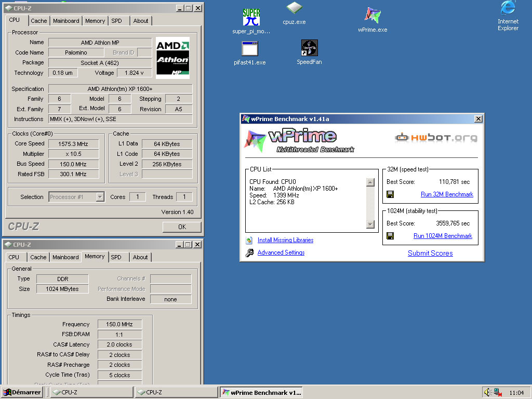The image size is (532, 399).
Task: Close the wPrime Benchmark window
Action: tap(478, 119)
